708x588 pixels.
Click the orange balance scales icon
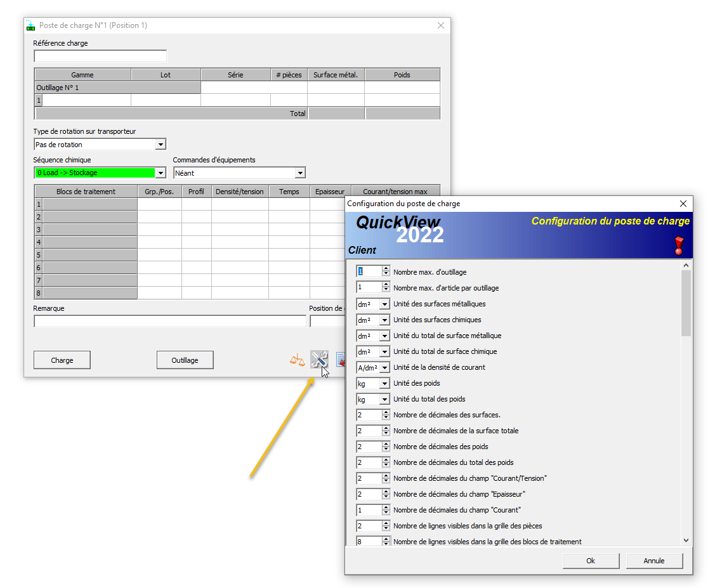(x=297, y=359)
